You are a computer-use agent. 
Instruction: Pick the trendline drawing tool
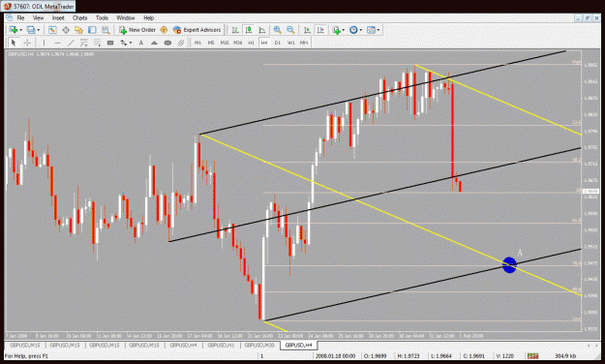coord(71,43)
